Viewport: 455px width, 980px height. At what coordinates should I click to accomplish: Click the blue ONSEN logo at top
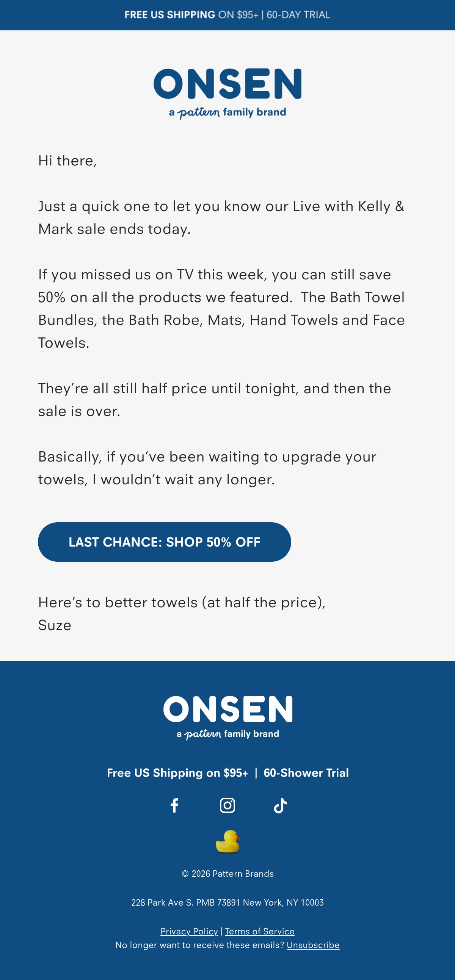(x=227, y=84)
